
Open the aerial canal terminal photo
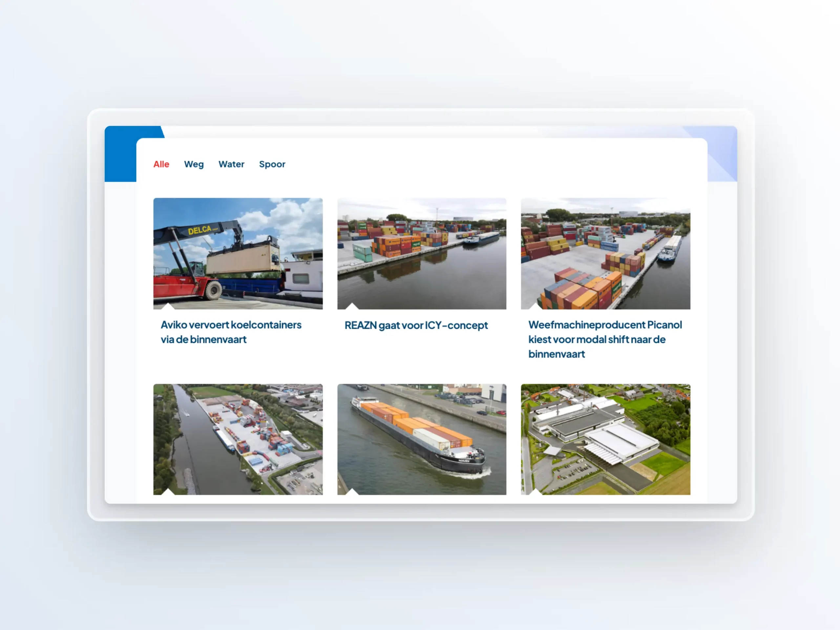click(x=238, y=439)
